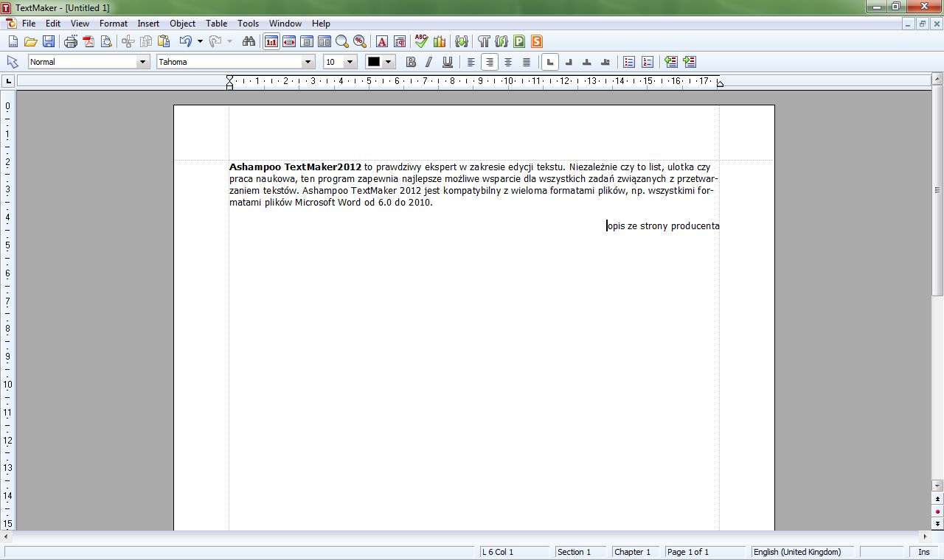Toggle Ins insert mode in status bar

pos(924,552)
